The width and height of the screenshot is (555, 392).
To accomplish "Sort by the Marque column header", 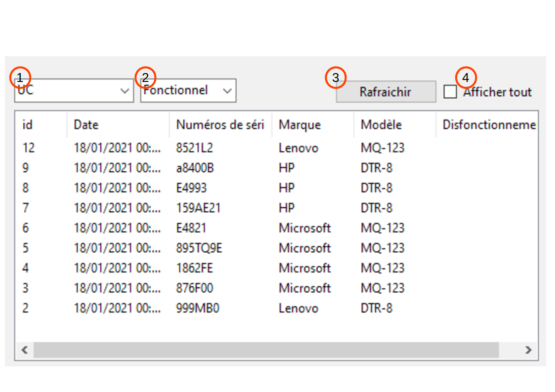I will coord(299,125).
